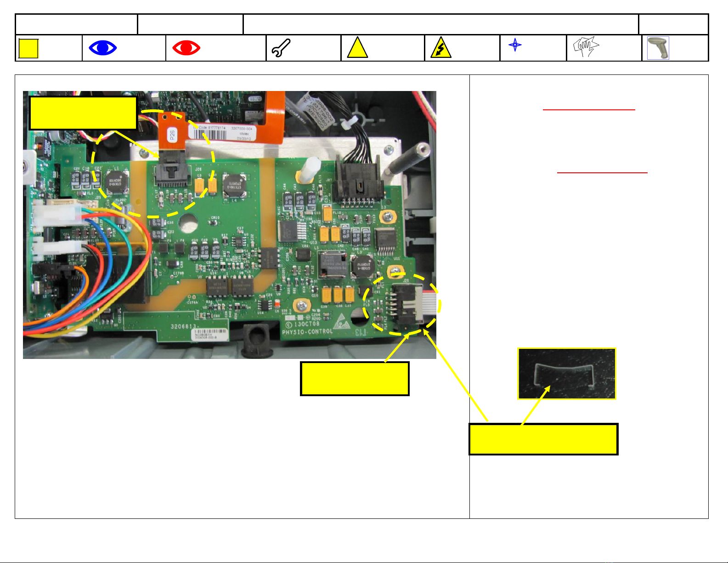728x563 pixels.
Task: Click the PHYSIO-CONTROL text on the board
Action: click(307, 331)
